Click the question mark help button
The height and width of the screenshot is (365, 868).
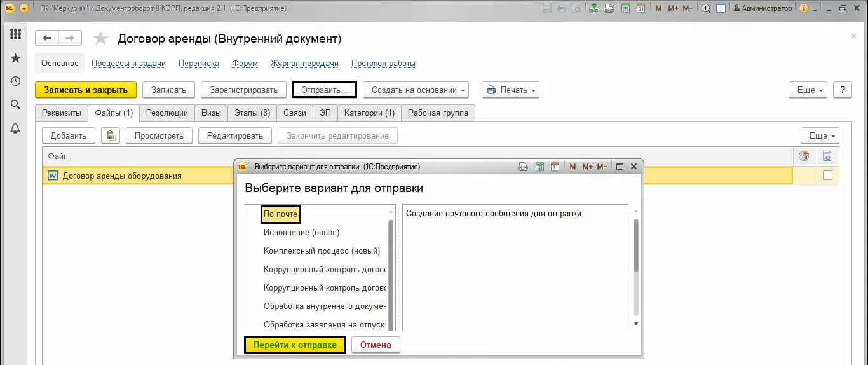pos(842,90)
